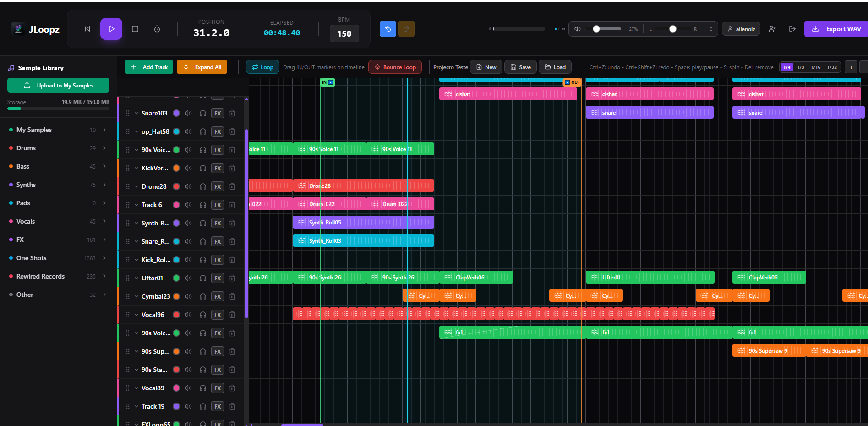Delete the Snare103 track via trash icon
This screenshot has width=868, height=426.
click(x=232, y=113)
